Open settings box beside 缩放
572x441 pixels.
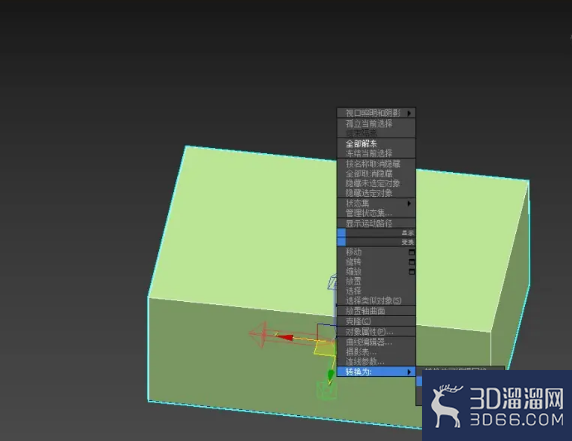point(412,272)
